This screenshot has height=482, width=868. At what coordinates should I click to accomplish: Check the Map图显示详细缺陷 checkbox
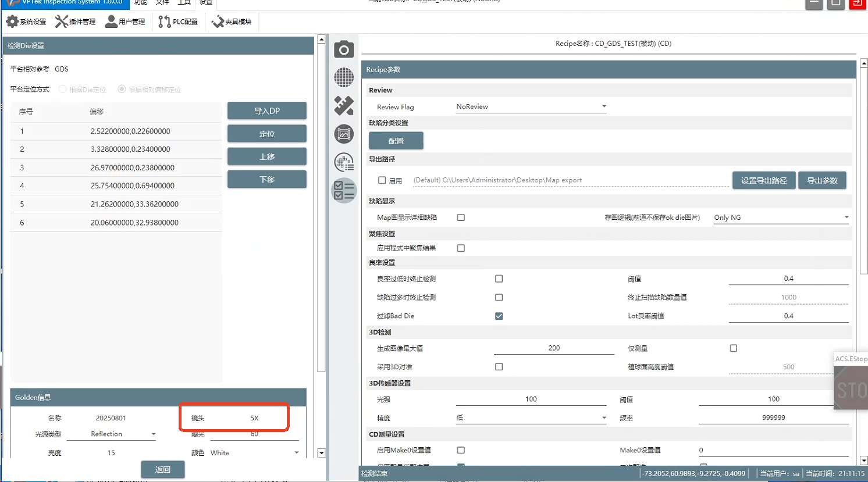point(461,217)
